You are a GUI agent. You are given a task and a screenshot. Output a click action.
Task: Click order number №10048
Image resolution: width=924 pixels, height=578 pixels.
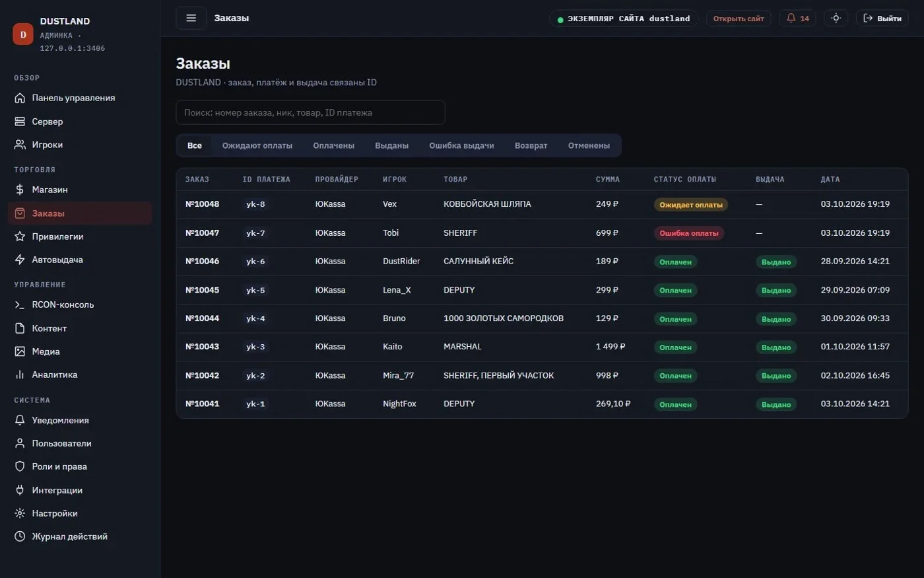[202, 204]
